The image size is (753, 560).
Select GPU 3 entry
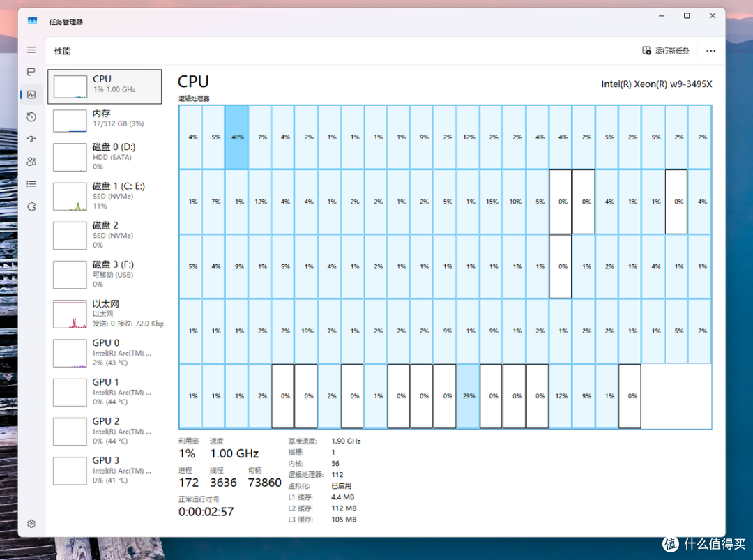tap(105, 471)
